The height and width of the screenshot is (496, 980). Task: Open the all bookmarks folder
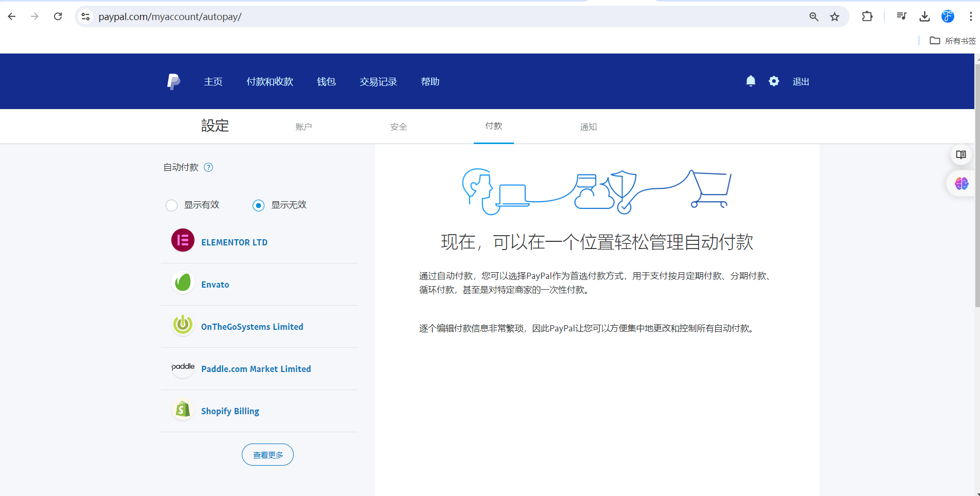[x=953, y=41]
